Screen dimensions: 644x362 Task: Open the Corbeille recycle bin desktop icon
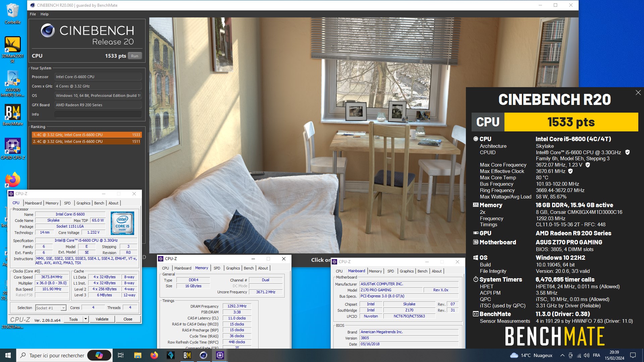pos(12,13)
